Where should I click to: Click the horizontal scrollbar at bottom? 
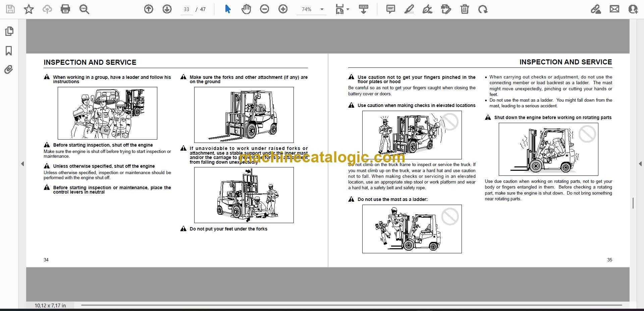pos(352,305)
